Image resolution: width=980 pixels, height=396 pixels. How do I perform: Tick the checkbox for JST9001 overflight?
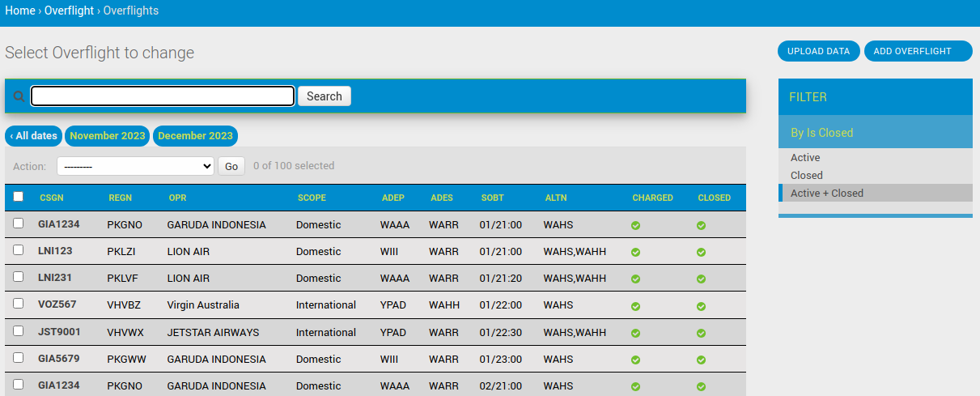pos(19,331)
